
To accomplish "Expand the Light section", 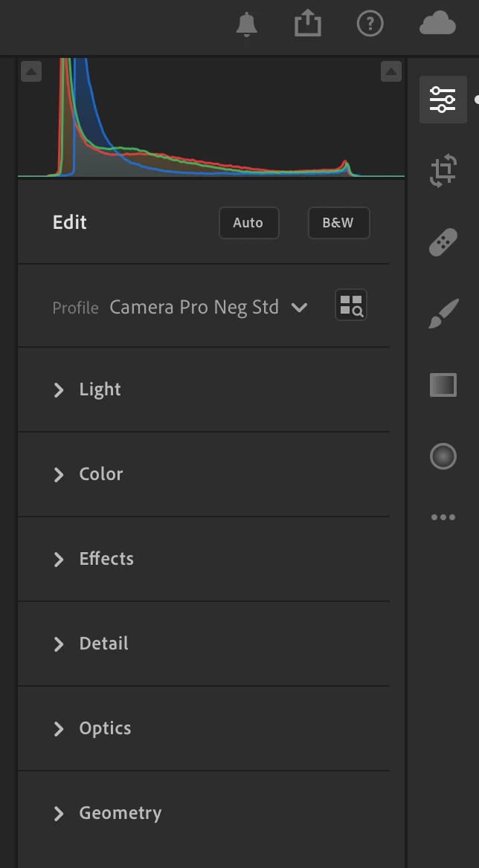I will coord(100,389).
